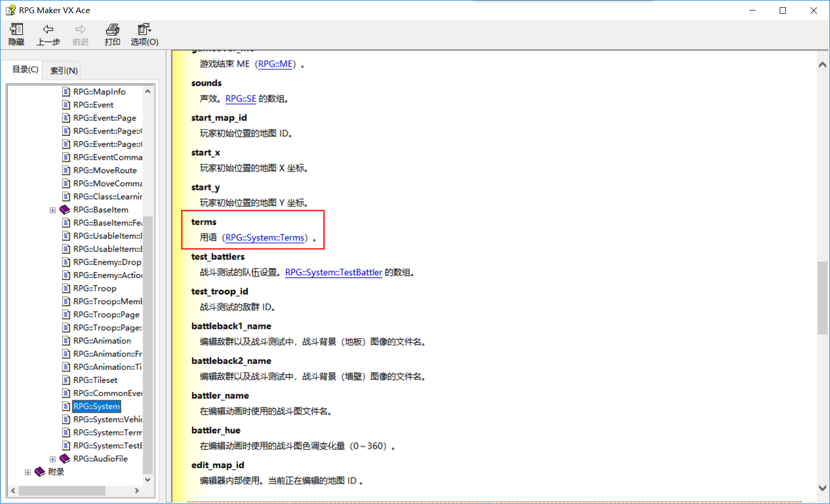The height and width of the screenshot is (504, 830).
Task: Open the RPG::SE link
Action: pyautogui.click(x=241, y=99)
